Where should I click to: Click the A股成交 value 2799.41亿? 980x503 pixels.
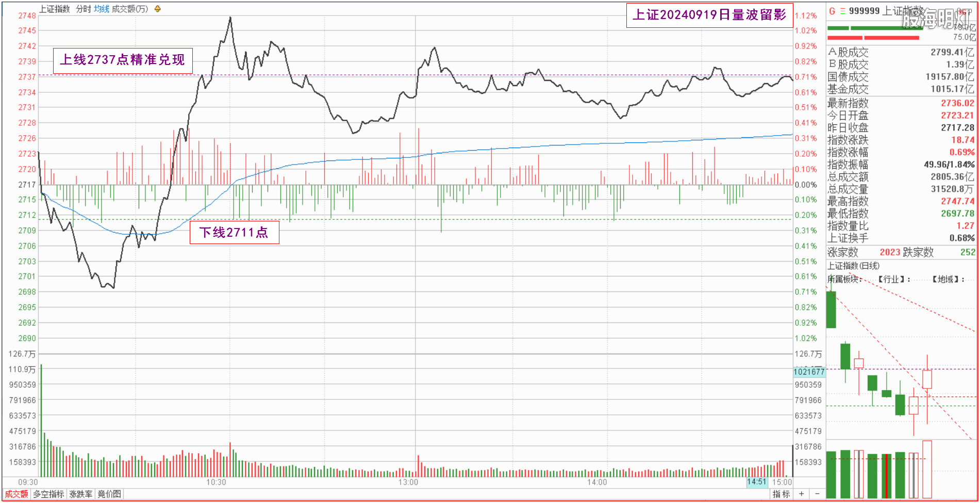click(x=952, y=52)
